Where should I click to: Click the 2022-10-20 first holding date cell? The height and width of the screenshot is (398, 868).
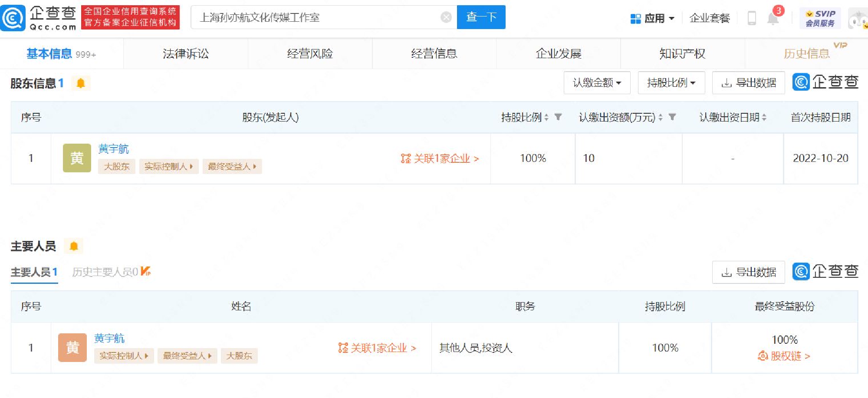pyautogui.click(x=821, y=158)
